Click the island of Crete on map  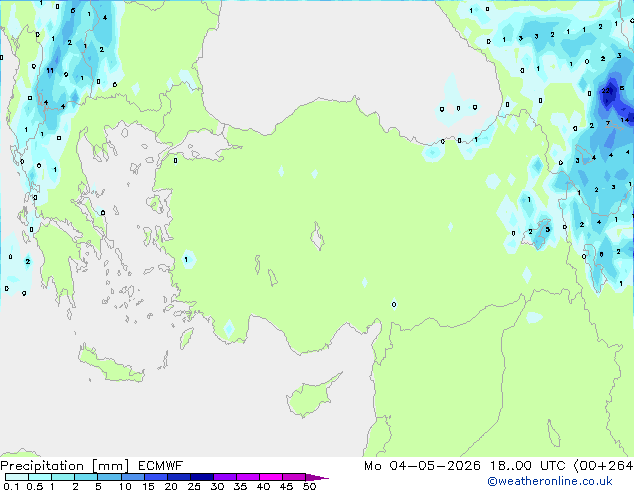click(111, 365)
